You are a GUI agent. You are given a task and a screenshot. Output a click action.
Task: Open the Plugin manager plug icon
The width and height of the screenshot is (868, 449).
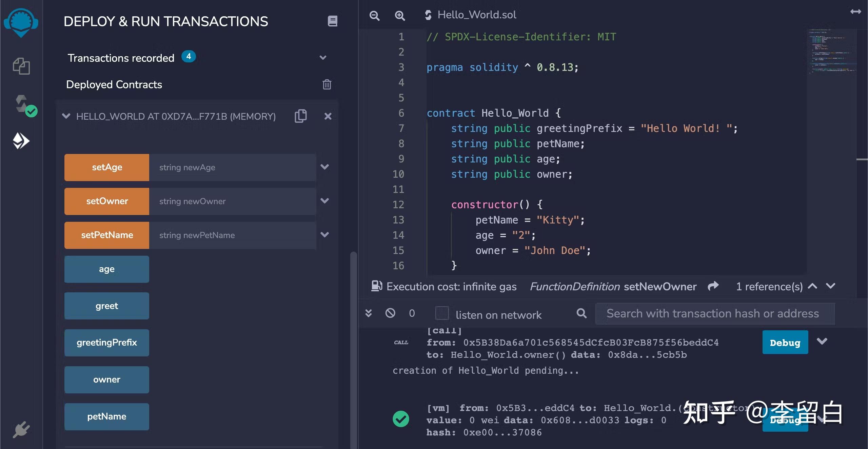coord(21,430)
